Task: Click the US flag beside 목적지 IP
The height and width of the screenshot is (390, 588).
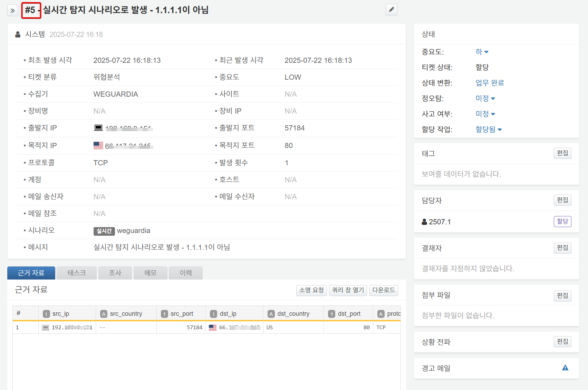Action: (98, 145)
